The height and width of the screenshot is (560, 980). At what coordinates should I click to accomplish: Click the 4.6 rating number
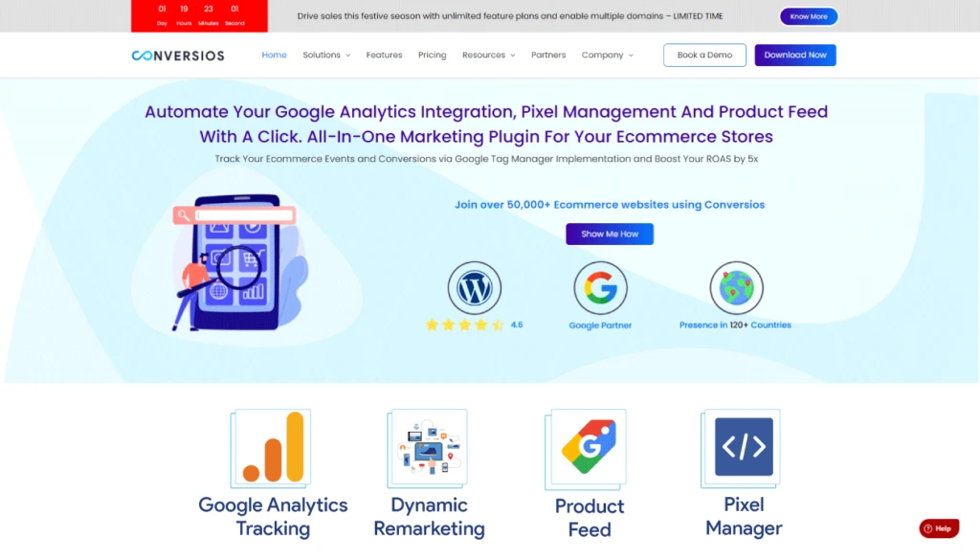coord(516,325)
